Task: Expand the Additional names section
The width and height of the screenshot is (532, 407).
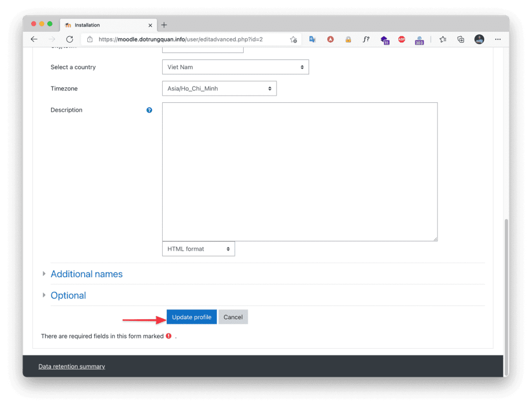Action: (86, 274)
